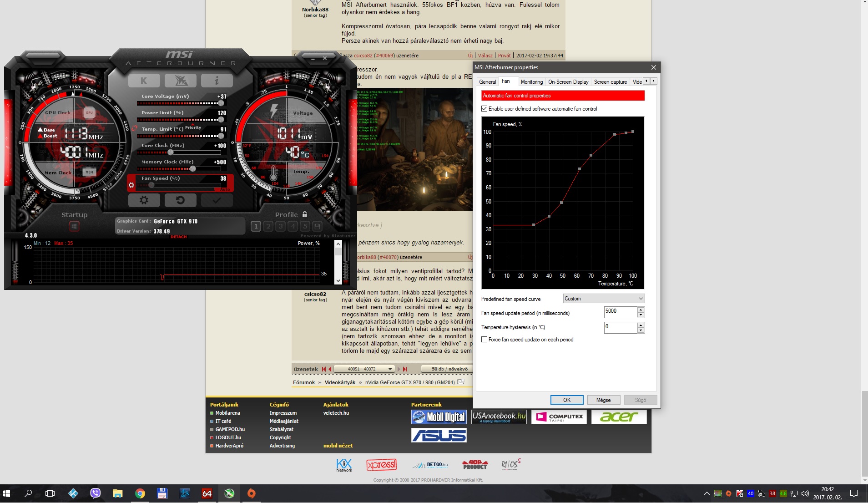Click the GPU chip icon on the clock gauge

89,112
